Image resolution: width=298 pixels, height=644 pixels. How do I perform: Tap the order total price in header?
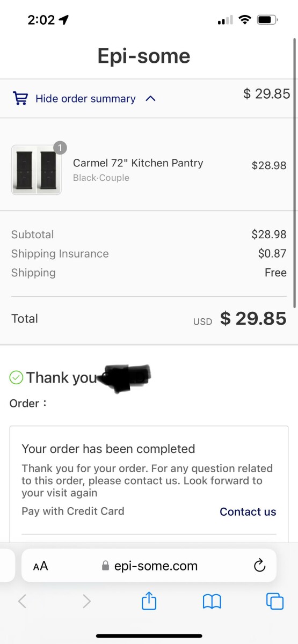click(x=266, y=94)
